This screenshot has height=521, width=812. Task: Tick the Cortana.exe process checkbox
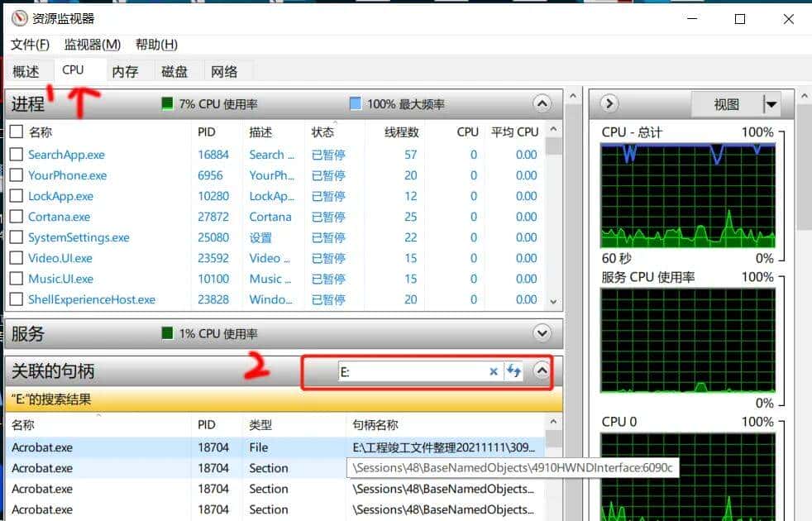click(x=16, y=217)
